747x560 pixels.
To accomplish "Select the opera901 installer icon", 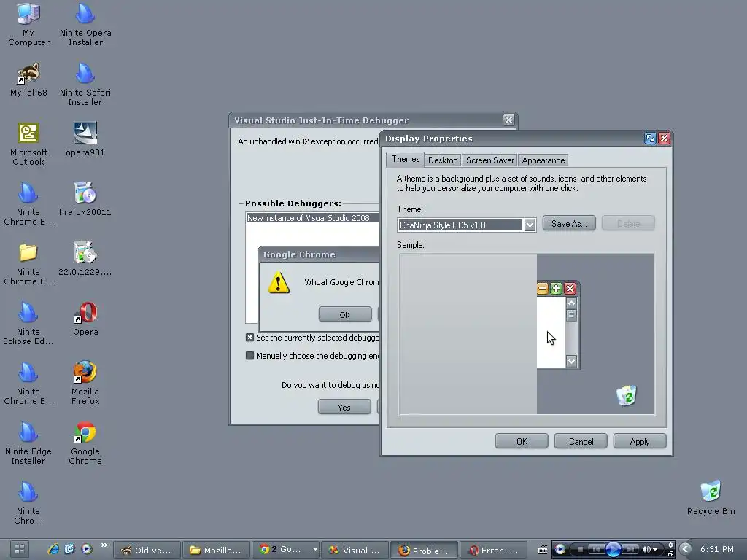I will click(85, 139).
